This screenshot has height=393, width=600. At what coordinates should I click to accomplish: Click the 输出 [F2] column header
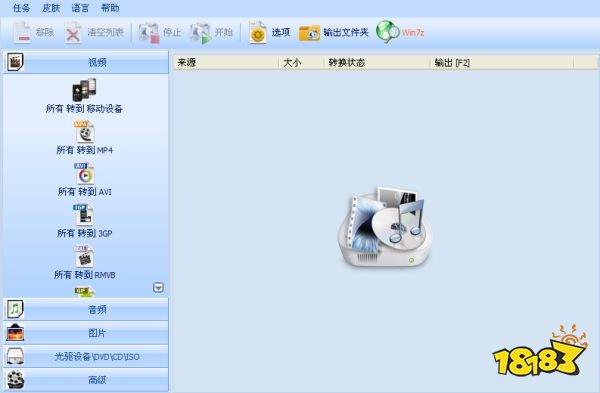point(502,62)
